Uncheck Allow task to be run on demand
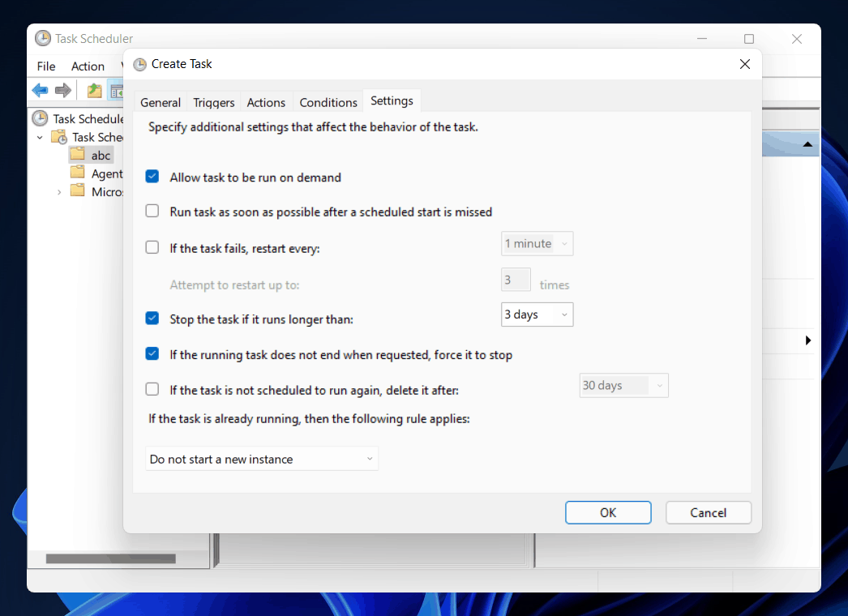The image size is (848, 616). point(152,177)
